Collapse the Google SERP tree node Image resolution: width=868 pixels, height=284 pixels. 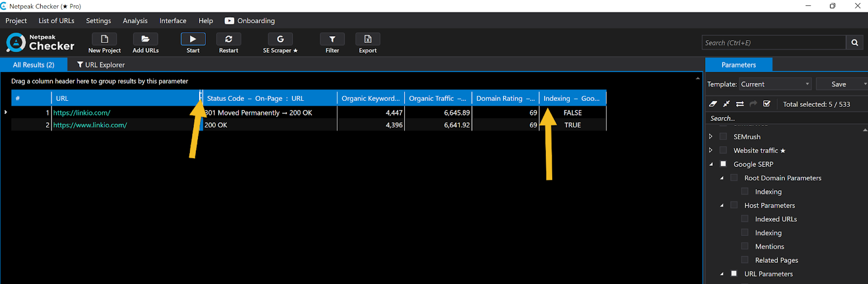tap(711, 164)
